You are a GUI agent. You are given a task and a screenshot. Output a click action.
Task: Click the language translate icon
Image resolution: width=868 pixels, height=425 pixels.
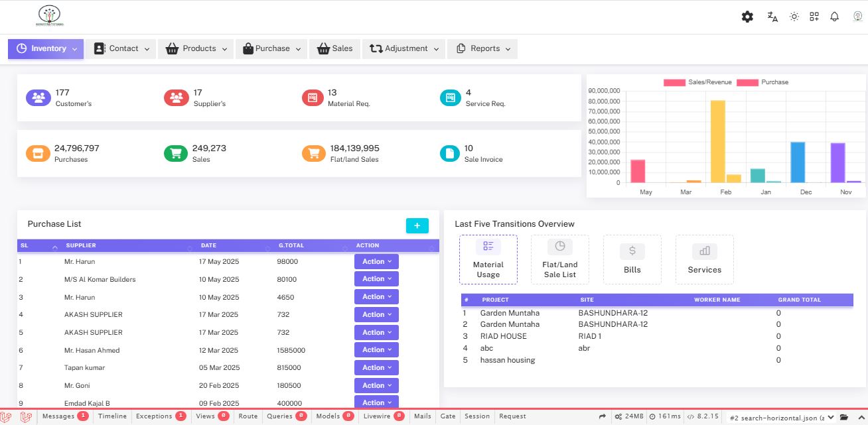(772, 17)
